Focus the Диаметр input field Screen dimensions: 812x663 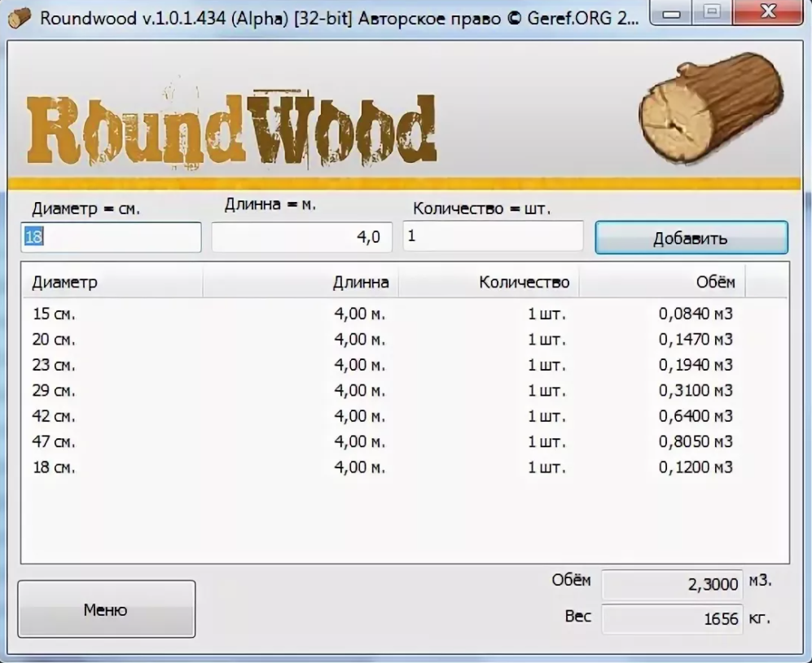pyautogui.click(x=111, y=237)
